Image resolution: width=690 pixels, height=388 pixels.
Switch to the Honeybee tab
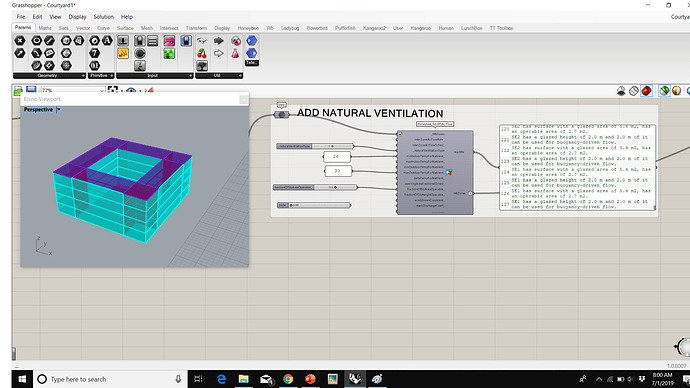tap(248, 28)
